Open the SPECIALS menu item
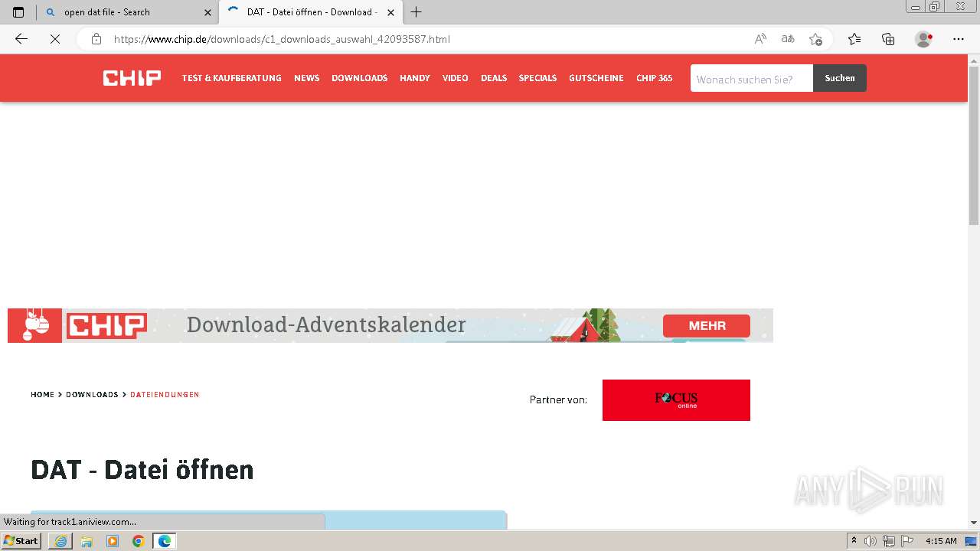The height and width of the screenshot is (551, 980). coord(537,78)
